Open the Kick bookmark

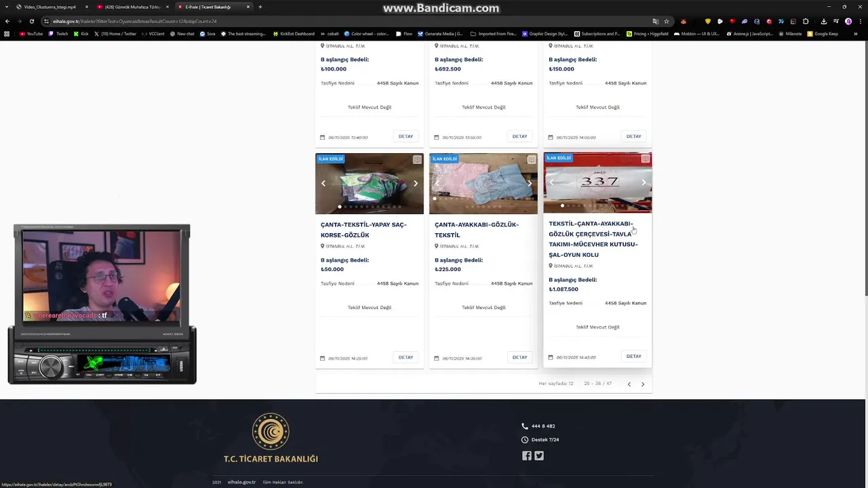(x=81, y=34)
